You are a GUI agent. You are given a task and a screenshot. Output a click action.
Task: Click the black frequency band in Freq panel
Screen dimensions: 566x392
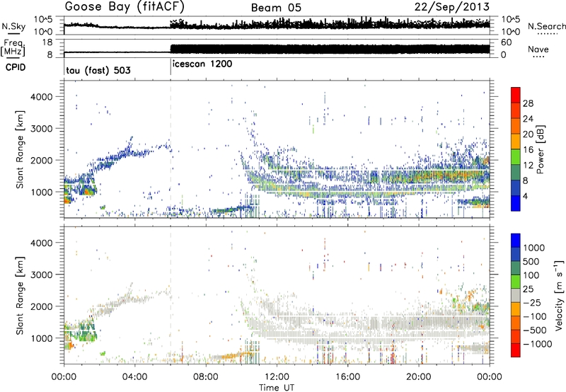click(x=330, y=49)
